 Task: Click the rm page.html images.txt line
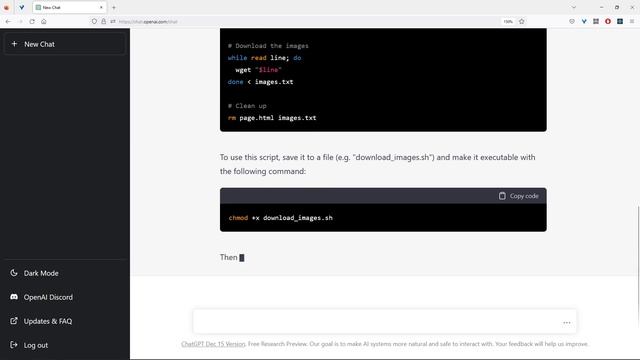[x=272, y=118]
